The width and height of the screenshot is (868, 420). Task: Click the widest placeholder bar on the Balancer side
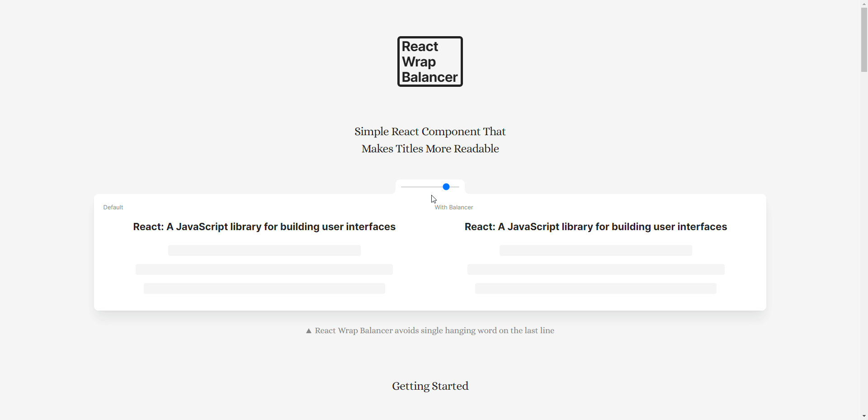click(595, 269)
